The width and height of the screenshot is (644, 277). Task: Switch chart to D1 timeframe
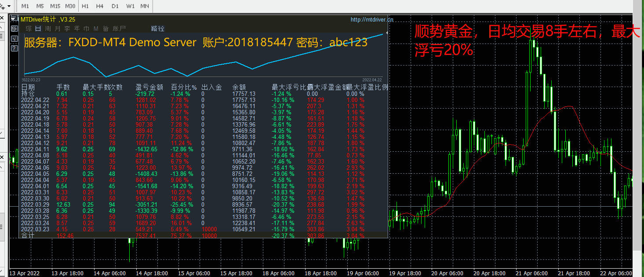115,6
